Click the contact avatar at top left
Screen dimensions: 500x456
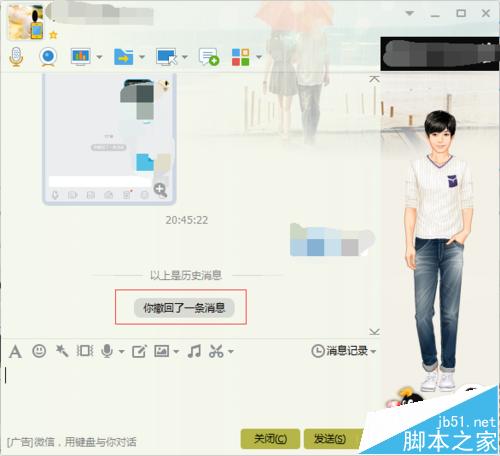26,23
